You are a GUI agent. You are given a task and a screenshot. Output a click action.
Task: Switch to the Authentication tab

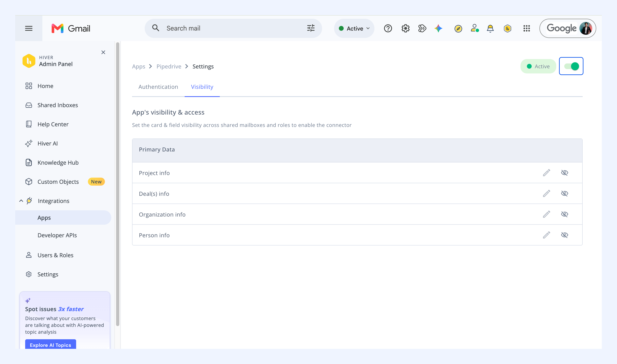point(158,87)
